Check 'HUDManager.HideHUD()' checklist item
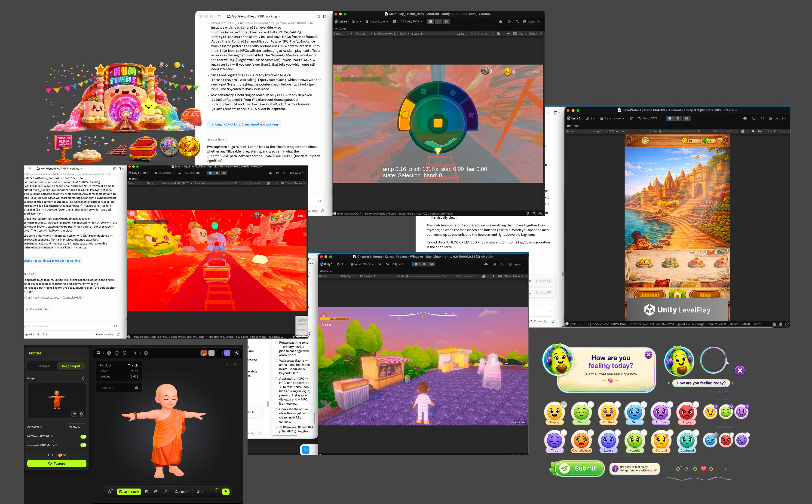812x504 pixels. [x=276, y=427]
